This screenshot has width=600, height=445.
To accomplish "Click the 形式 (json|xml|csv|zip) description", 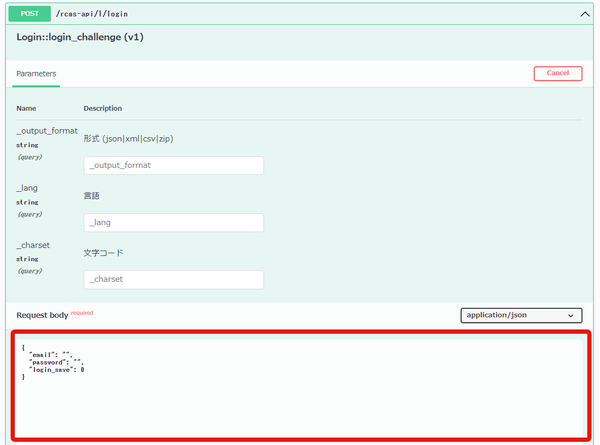I will [x=129, y=139].
